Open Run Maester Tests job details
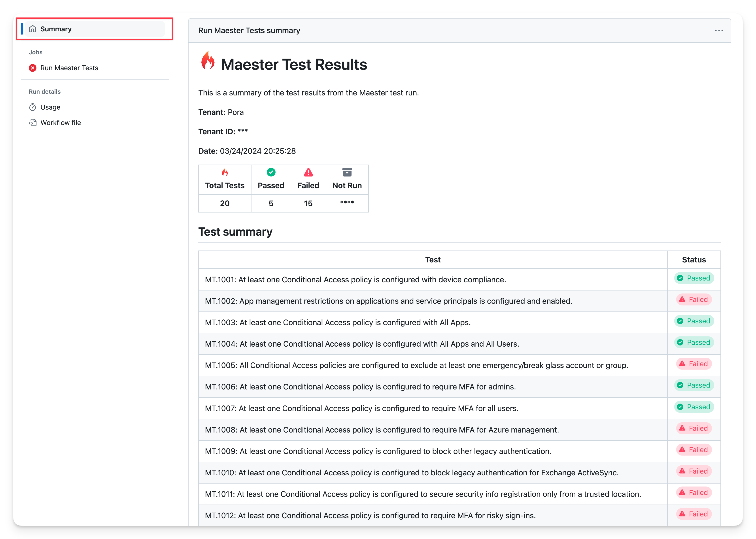 (69, 68)
